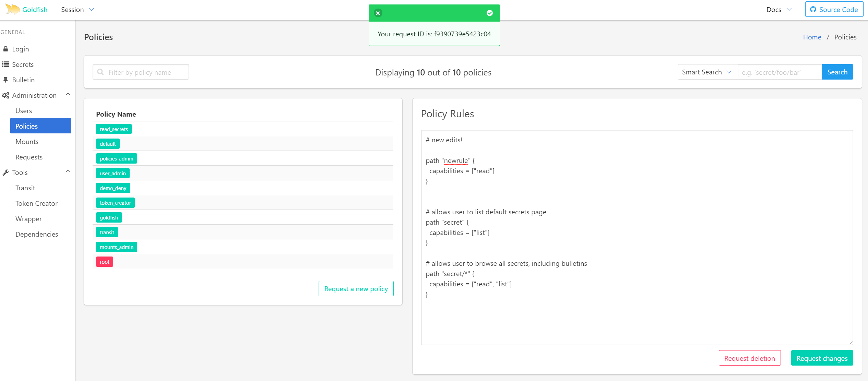Open the Session dropdown menu
Image resolution: width=868 pixels, height=381 pixels.
click(x=77, y=10)
